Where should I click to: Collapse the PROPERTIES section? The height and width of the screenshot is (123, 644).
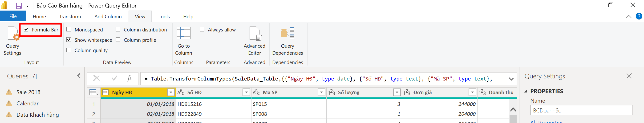(x=526, y=91)
